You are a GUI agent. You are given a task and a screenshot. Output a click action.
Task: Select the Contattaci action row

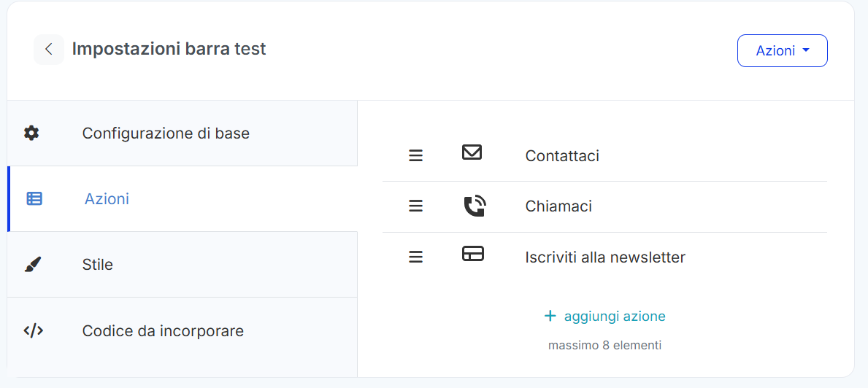[x=562, y=156]
